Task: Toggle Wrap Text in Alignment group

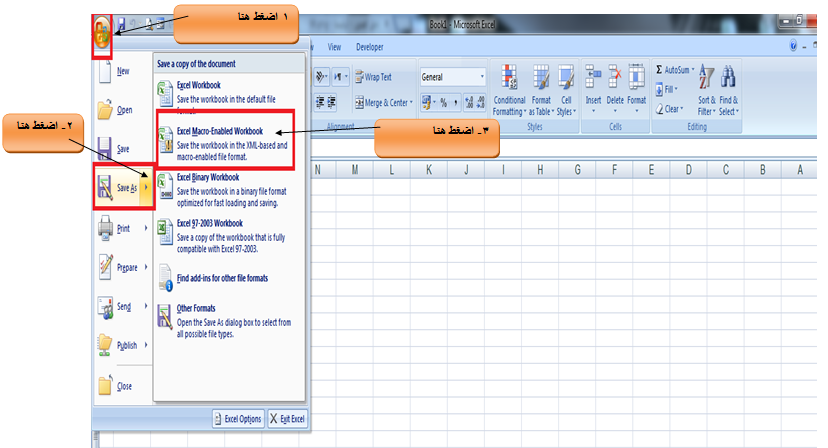Action: click(373, 77)
